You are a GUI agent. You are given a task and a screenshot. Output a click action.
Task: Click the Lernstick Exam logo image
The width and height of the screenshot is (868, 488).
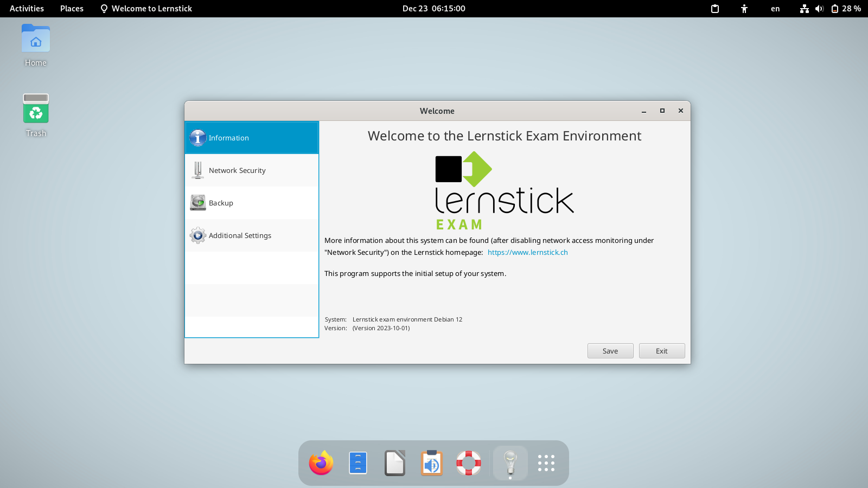pyautogui.click(x=505, y=191)
